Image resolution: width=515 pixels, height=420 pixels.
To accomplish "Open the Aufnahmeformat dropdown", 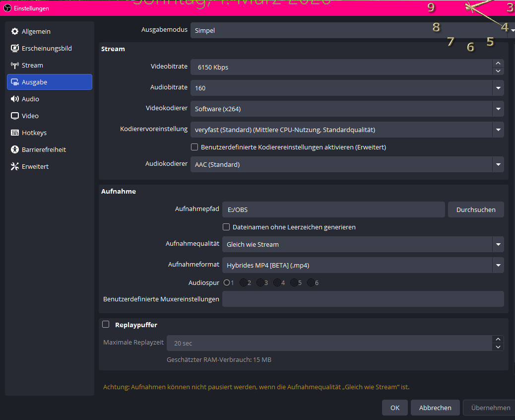I will [x=363, y=265].
